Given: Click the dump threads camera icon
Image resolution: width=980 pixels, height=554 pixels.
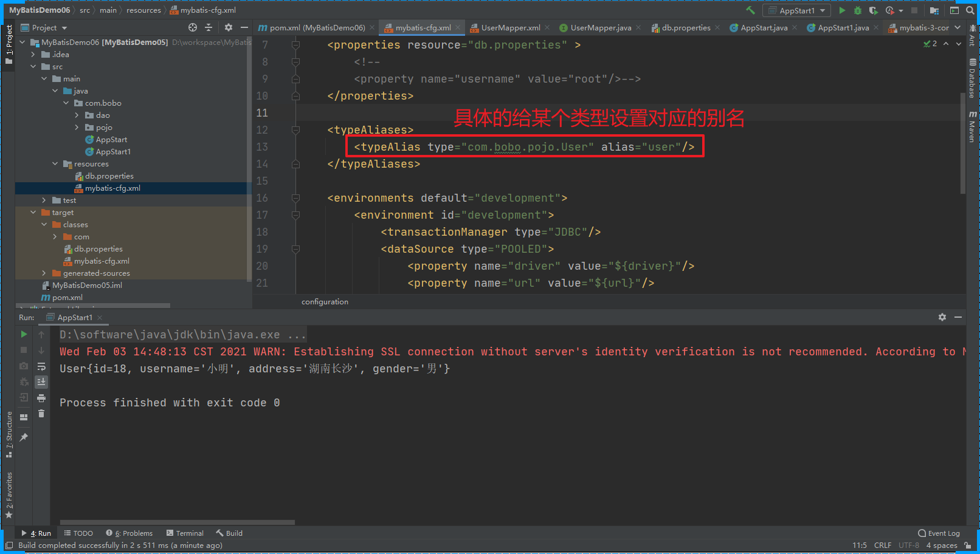Looking at the screenshot, I should click(x=24, y=366).
